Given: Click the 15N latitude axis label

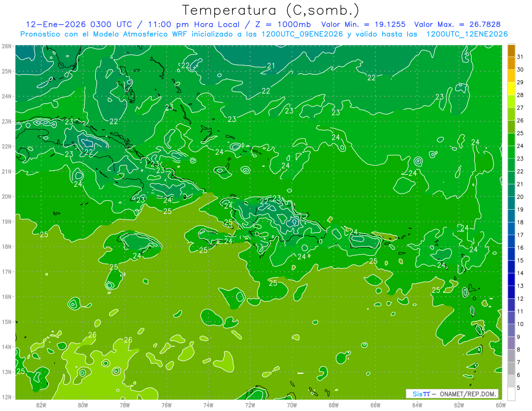Looking at the screenshot, I should tap(6, 321).
